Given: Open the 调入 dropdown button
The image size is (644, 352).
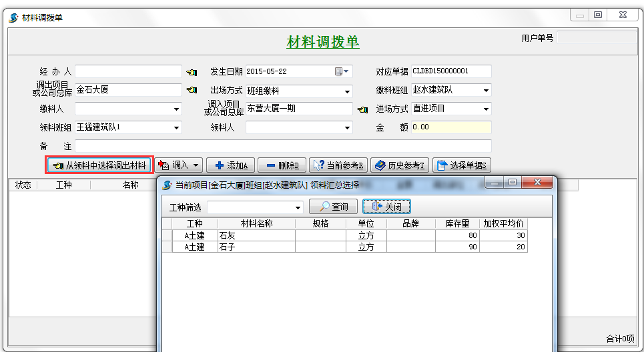Looking at the screenshot, I should click(x=179, y=165).
